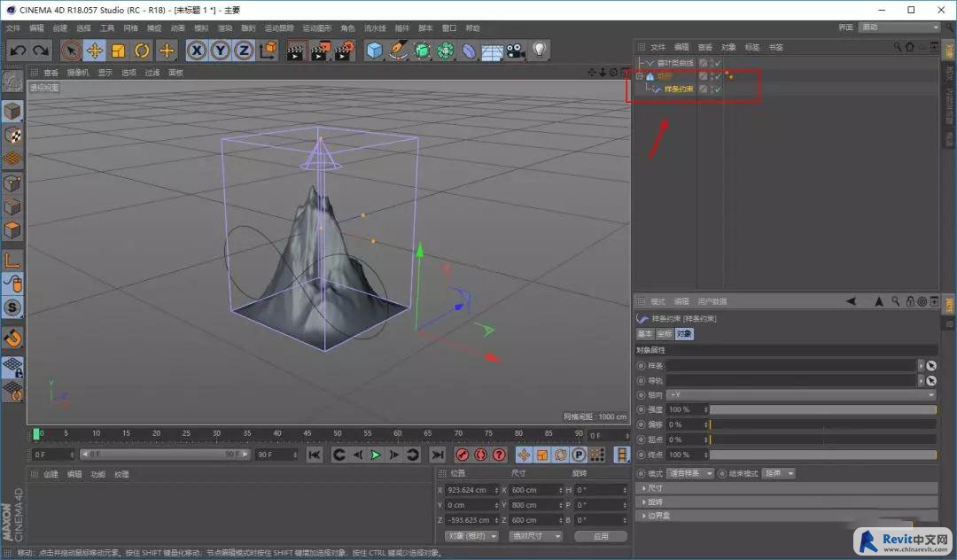
Task: Toggle 样条 parameter animation dot
Action: click(641, 365)
